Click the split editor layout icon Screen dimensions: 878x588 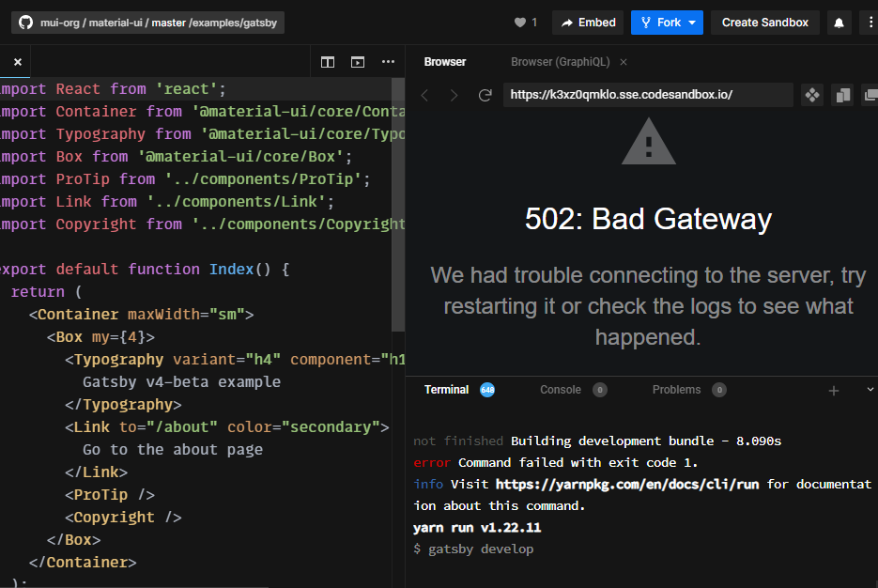pyautogui.click(x=327, y=61)
